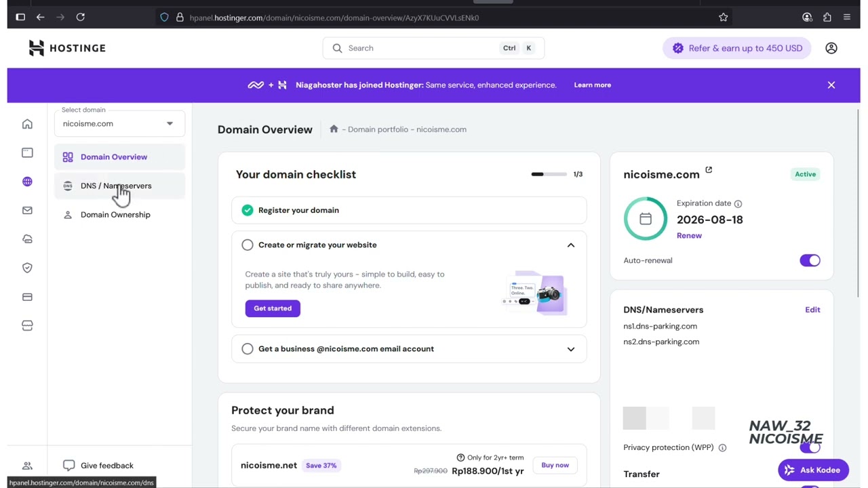The height and width of the screenshot is (488, 868).
Task: Click the browser back arrow
Action: [x=40, y=18]
